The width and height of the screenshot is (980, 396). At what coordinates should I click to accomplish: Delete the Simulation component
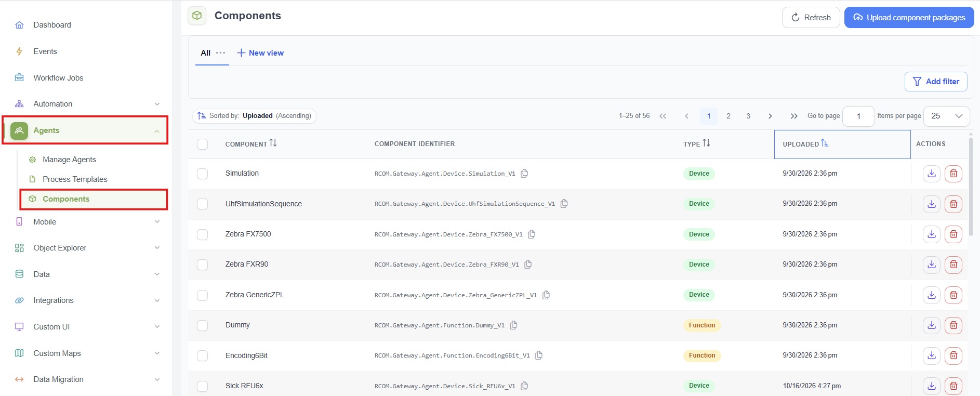pyautogui.click(x=953, y=174)
